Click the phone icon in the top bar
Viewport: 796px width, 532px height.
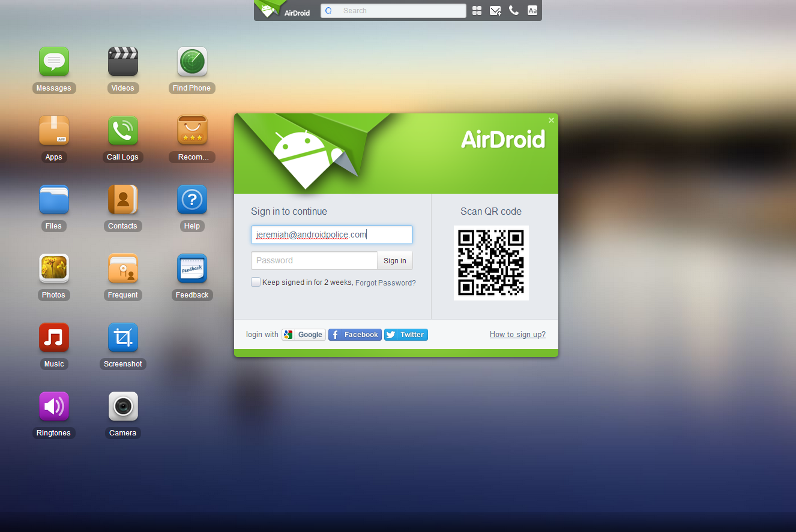514,10
